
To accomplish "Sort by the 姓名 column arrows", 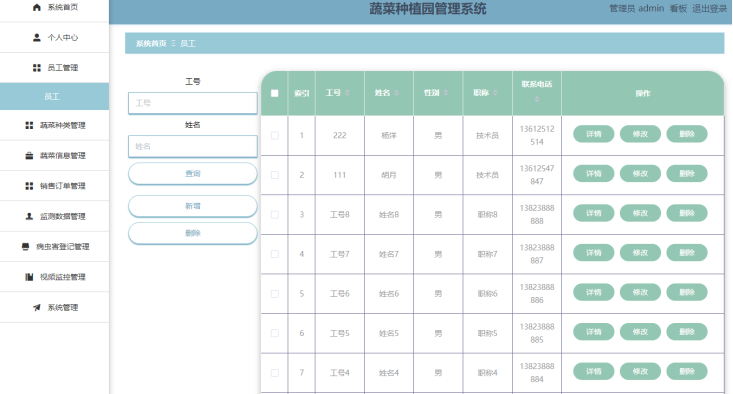I will pos(396,93).
